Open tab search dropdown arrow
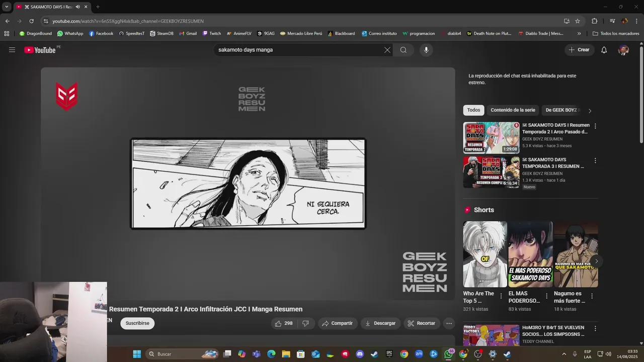644x362 pixels. 7,7
